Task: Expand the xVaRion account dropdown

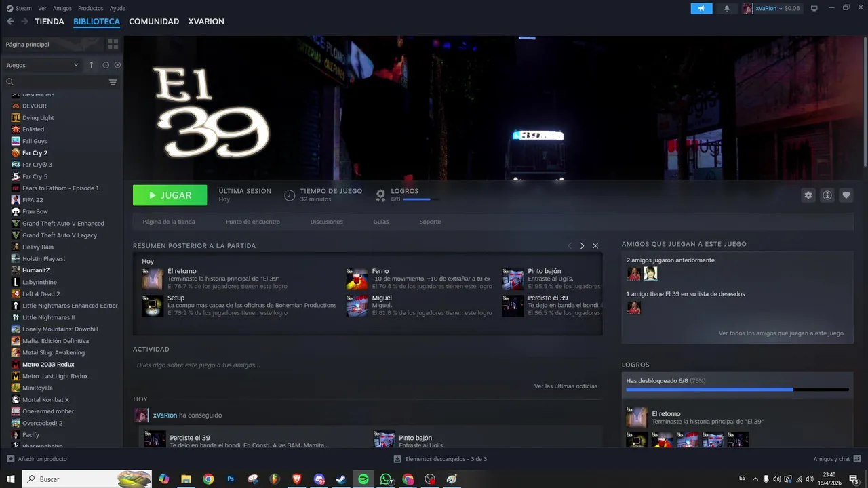Action: pyautogui.click(x=770, y=8)
